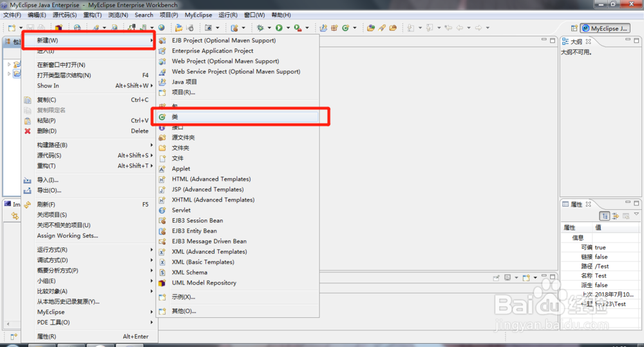Viewport: 644px width, 347px height.
Task: Click the open folder toolbar icon
Action: pos(178,28)
